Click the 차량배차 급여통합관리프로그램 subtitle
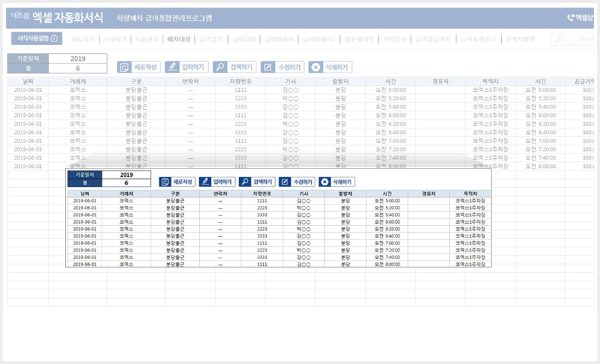 pyautogui.click(x=164, y=18)
